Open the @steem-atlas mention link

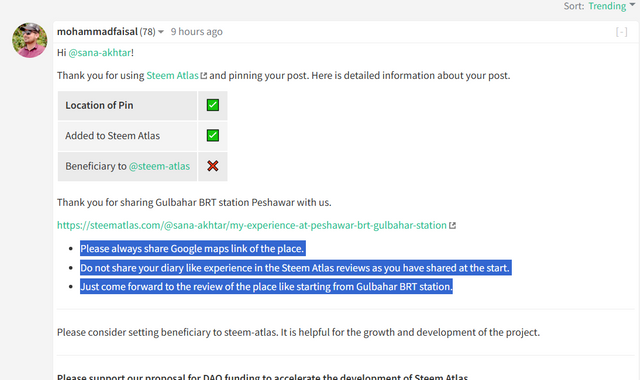click(159, 166)
